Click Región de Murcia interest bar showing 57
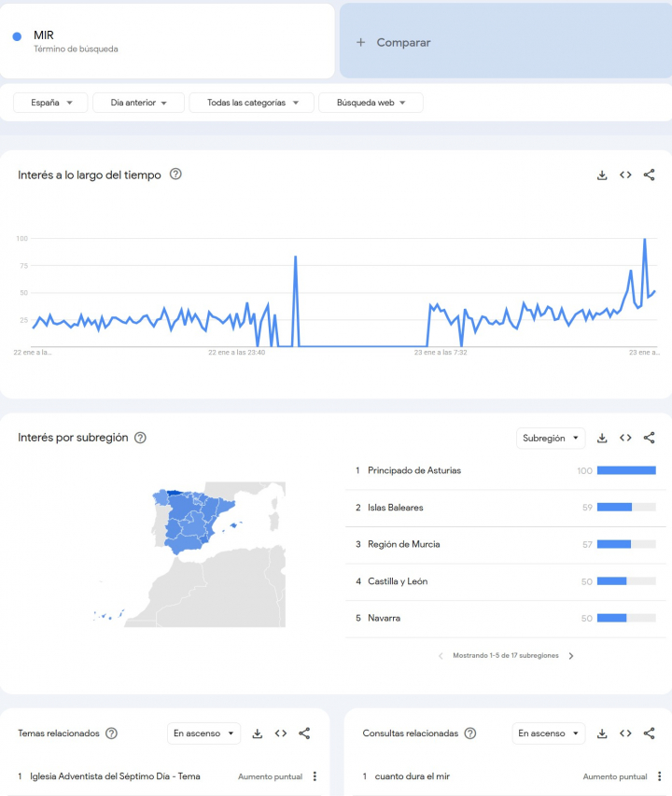The height and width of the screenshot is (796, 672). 626,544
